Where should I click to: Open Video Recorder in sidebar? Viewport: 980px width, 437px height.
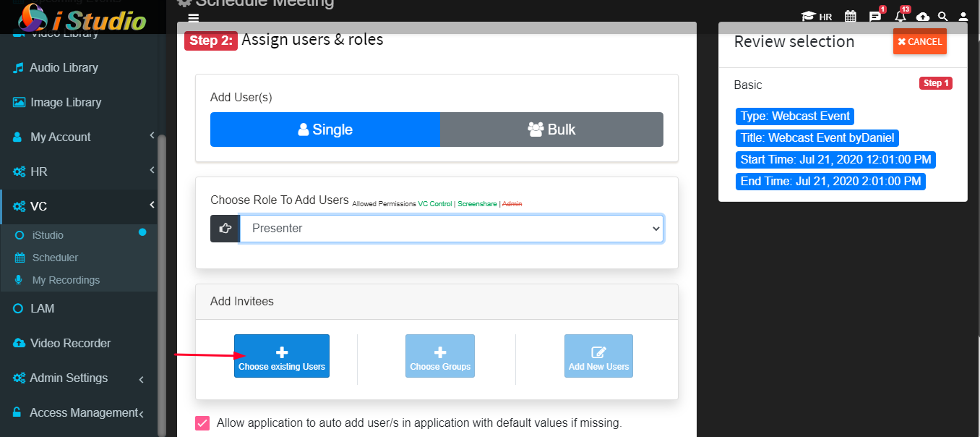coord(70,343)
